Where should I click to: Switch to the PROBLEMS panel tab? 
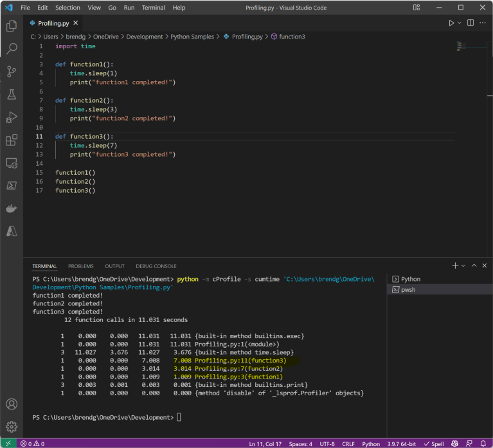pyautogui.click(x=81, y=266)
